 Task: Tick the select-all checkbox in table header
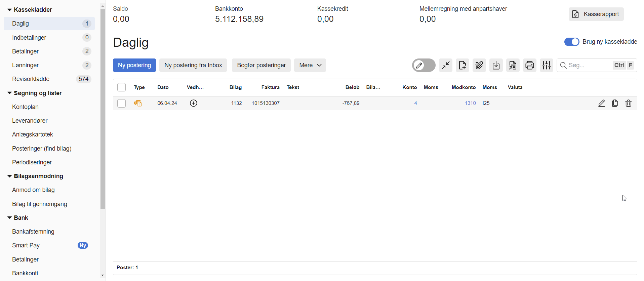(121, 87)
